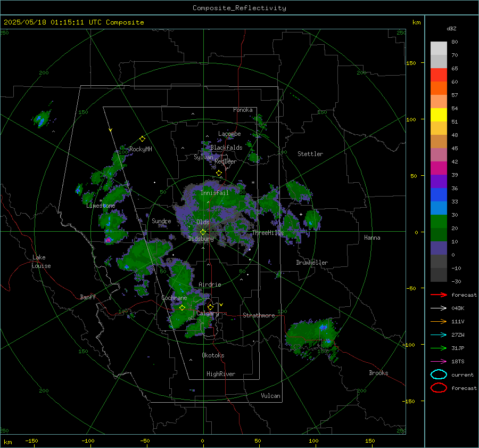Click the Didsbury town label

(x=201, y=239)
